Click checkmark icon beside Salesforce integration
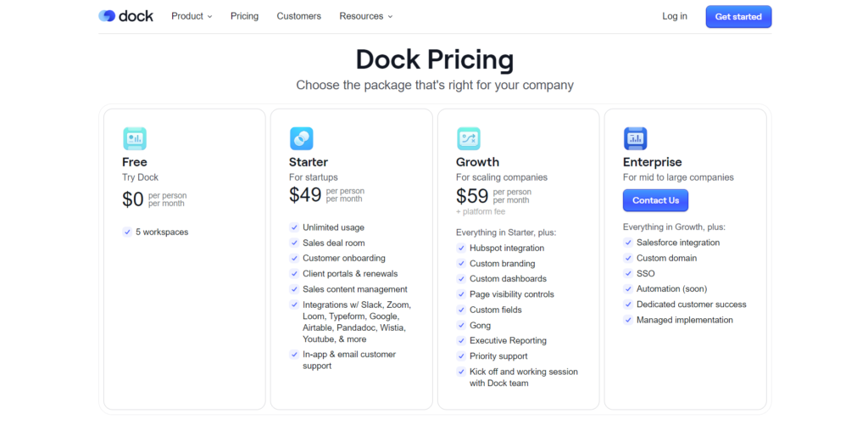Viewport: 868px width, 425px height. click(628, 243)
